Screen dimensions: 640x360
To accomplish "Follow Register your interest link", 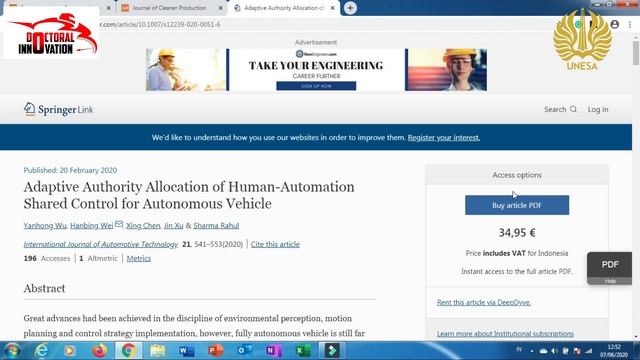I will point(444,138).
